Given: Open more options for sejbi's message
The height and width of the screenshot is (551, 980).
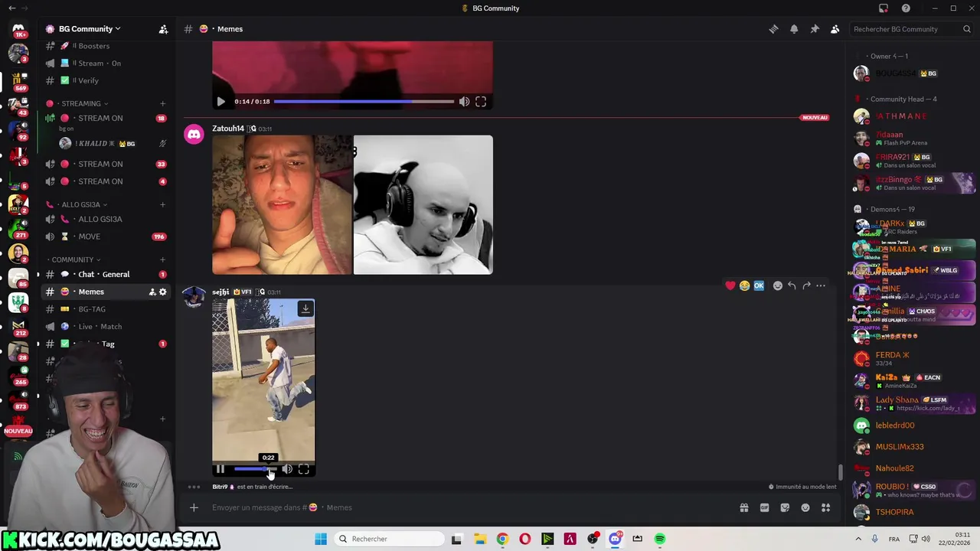Looking at the screenshot, I should coord(821,285).
